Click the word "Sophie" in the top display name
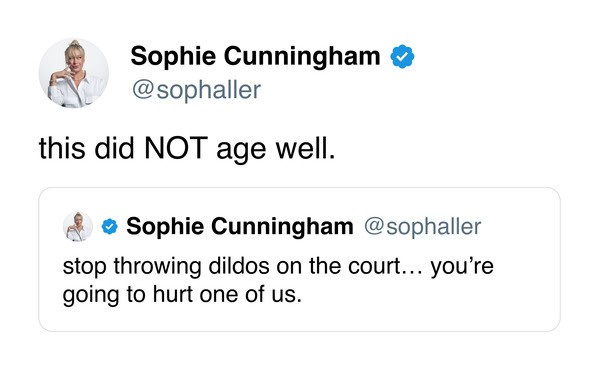This screenshot has height=372, width=599. point(173,57)
